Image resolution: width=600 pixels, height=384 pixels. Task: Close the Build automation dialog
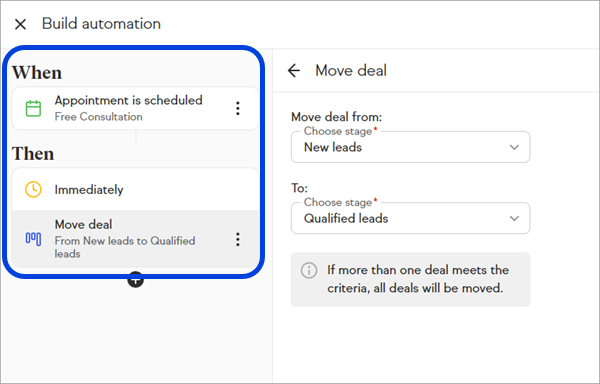click(x=20, y=24)
